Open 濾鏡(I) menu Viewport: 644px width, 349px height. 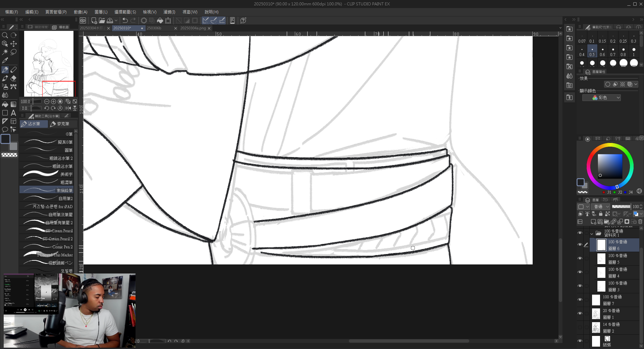pos(169,12)
